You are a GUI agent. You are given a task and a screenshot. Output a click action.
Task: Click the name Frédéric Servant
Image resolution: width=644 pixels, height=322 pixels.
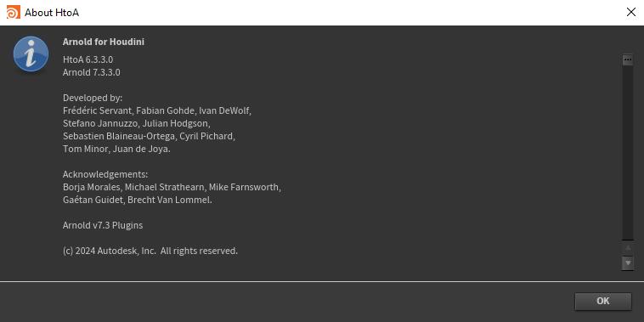[x=97, y=110]
